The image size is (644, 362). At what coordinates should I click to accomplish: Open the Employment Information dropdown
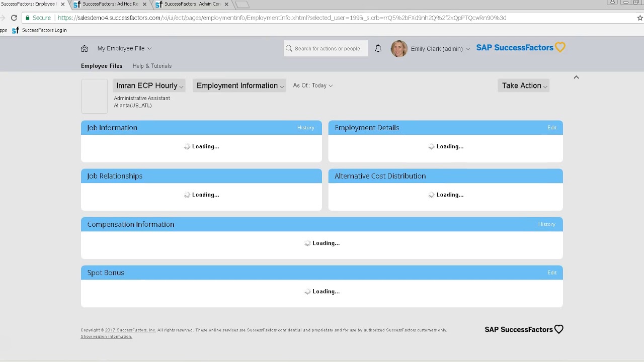coord(239,85)
